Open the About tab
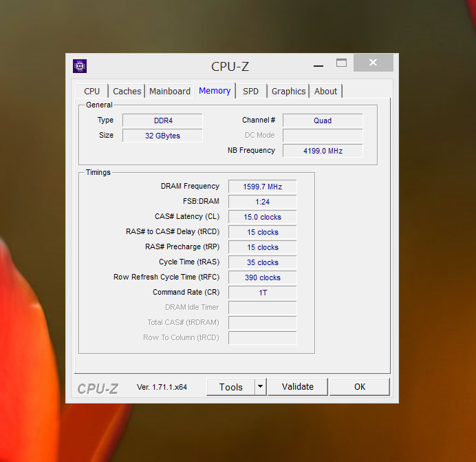 tap(325, 91)
